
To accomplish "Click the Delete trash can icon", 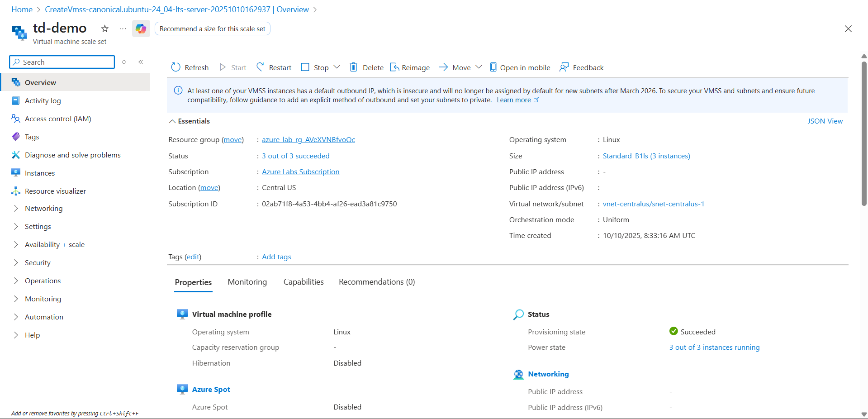I will [354, 67].
